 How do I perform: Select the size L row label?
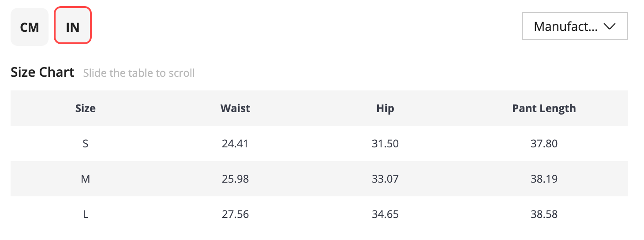pyautogui.click(x=86, y=214)
